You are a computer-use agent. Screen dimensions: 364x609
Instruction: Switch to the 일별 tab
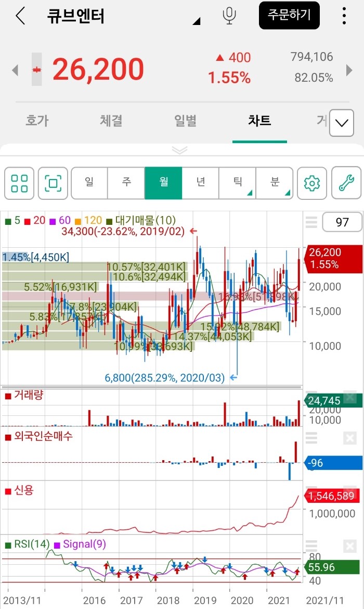point(186,120)
